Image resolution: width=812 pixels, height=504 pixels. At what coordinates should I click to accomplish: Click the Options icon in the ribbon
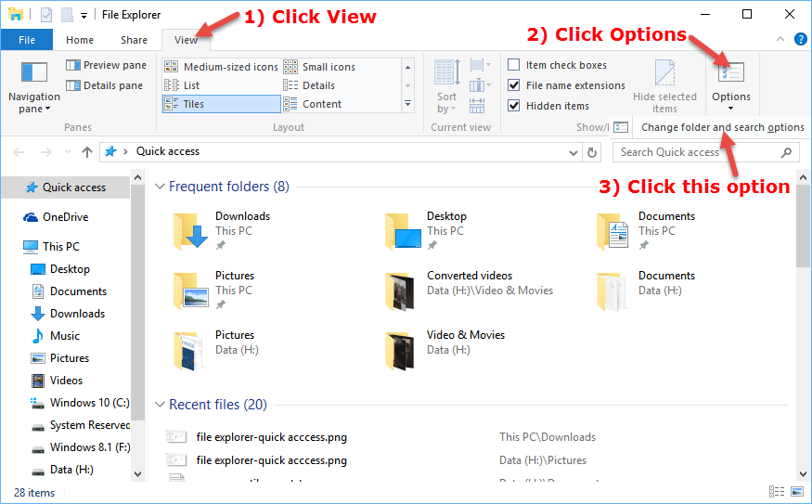point(730,72)
